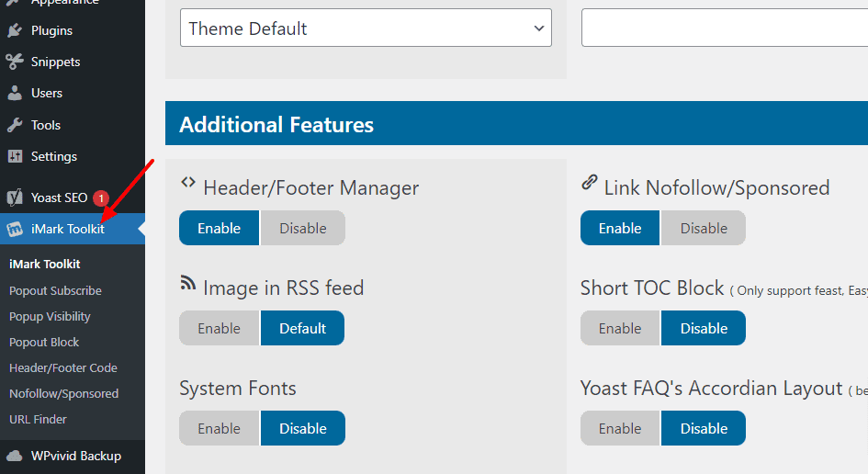Click the Plugins plug icon
Screen dimensions: 868x474
click(x=15, y=30)
